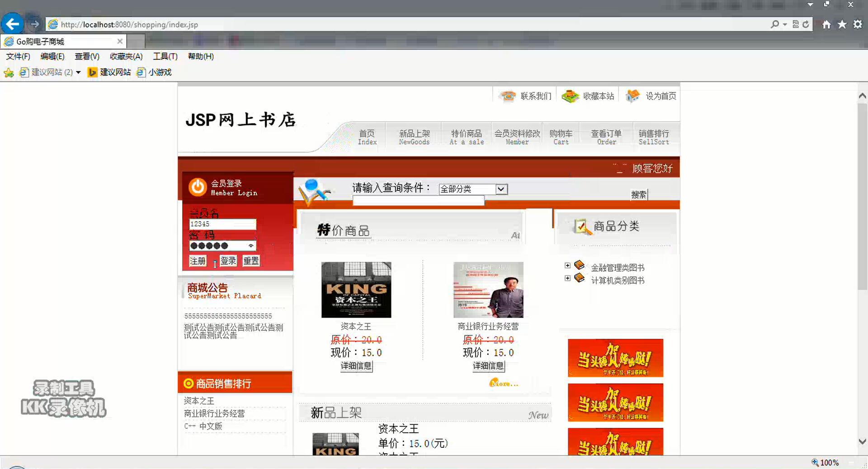Open the 文件(F) menu

click(18, 57)
